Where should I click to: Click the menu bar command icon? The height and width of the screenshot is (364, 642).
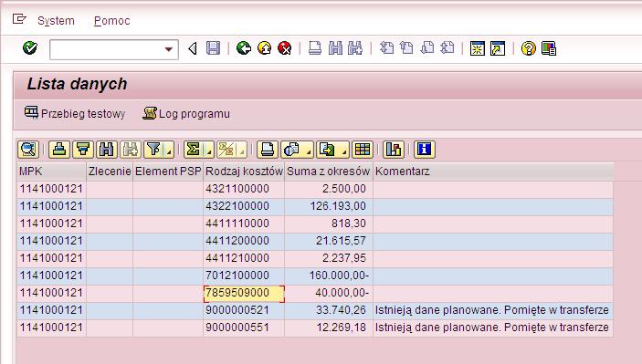click(19, 19)
